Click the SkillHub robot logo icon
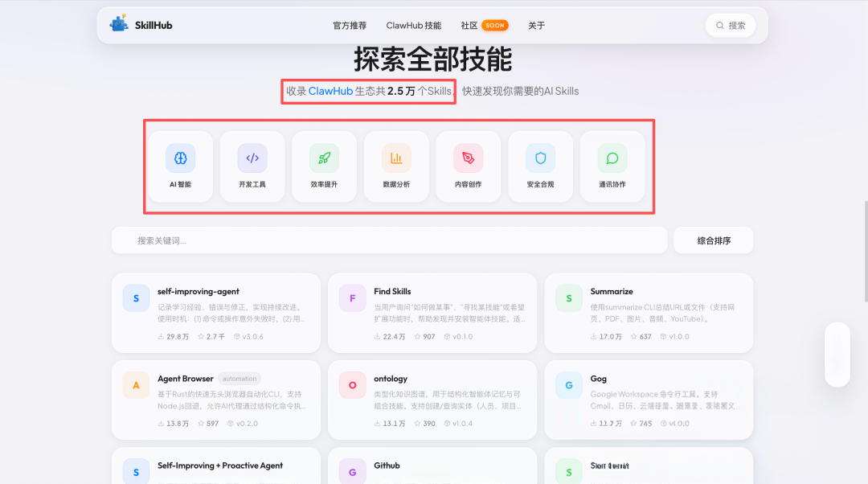868x484 pixels. [119, 23]
